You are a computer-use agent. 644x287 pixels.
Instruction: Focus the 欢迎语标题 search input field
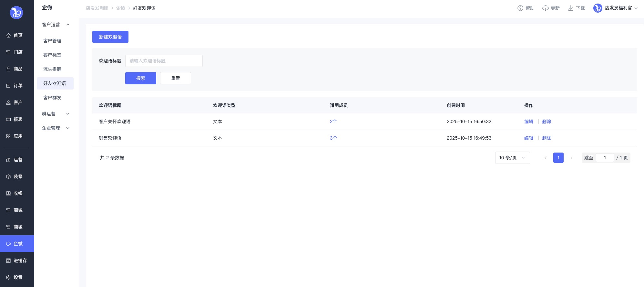[164, 61]
